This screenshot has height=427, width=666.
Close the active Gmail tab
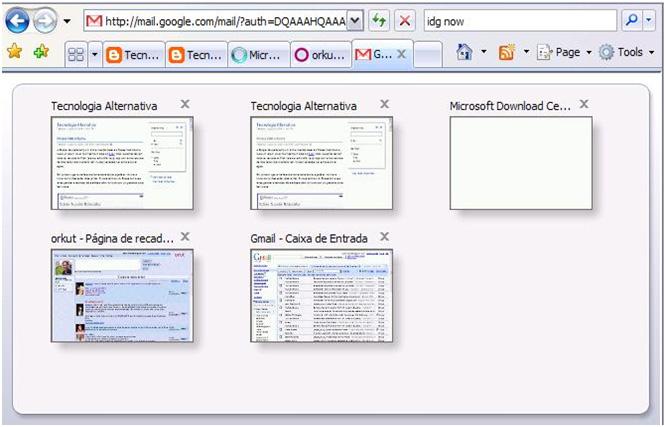click(401, 54)
